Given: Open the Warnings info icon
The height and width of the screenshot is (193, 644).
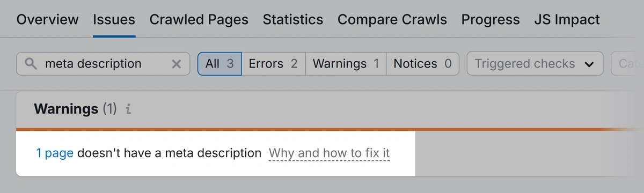Looking at the screenshot, I should 128,109.
